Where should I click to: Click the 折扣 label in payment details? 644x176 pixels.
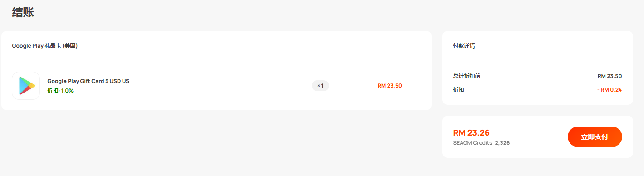click(x=459, y=90)
